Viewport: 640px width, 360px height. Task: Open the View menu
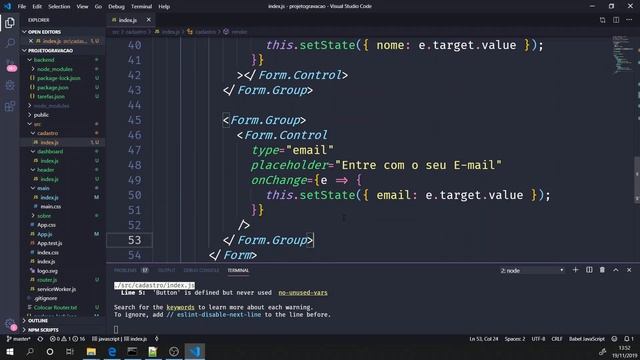click(82, 7)
